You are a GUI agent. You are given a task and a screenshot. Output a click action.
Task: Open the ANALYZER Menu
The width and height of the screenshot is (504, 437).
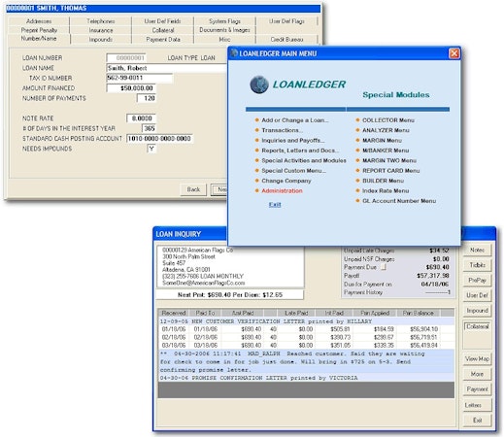coord(386,130)
